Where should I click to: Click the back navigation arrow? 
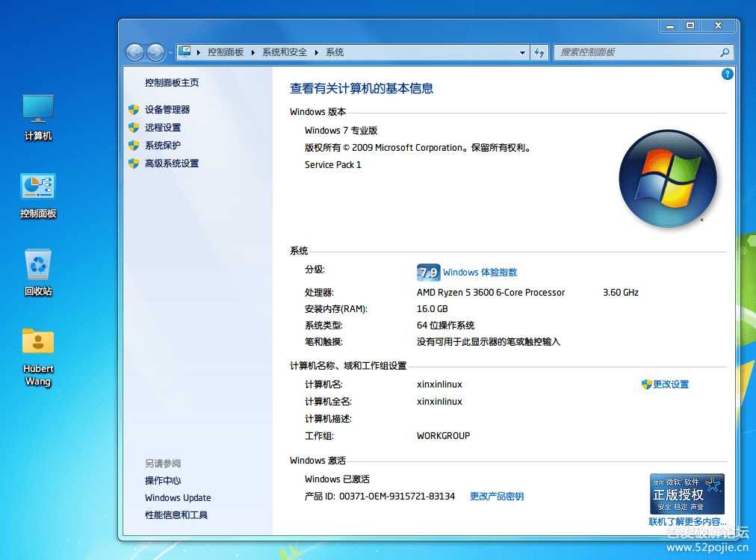point(135,52)
